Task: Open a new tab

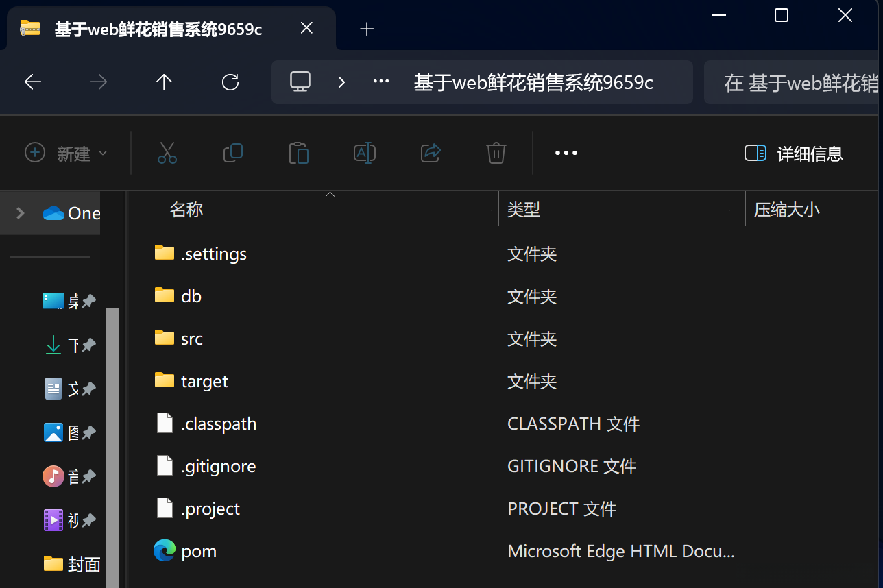Action: (x=367, y=29)
